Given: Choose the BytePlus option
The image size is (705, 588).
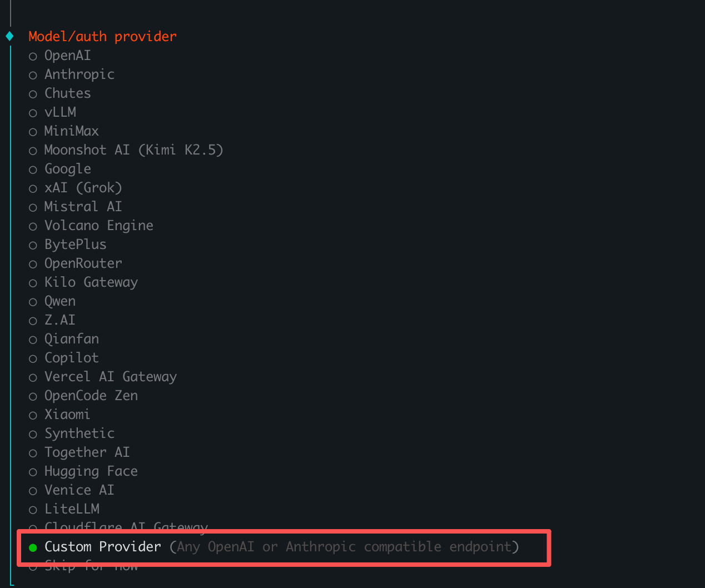Looking at the screenshot, I should tap(75, 245).
